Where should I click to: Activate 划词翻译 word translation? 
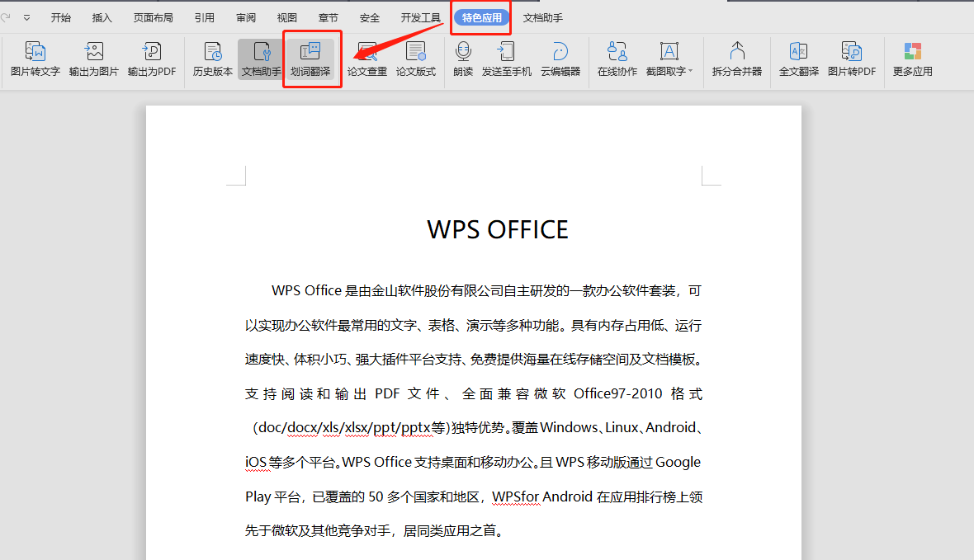[310, 59]
